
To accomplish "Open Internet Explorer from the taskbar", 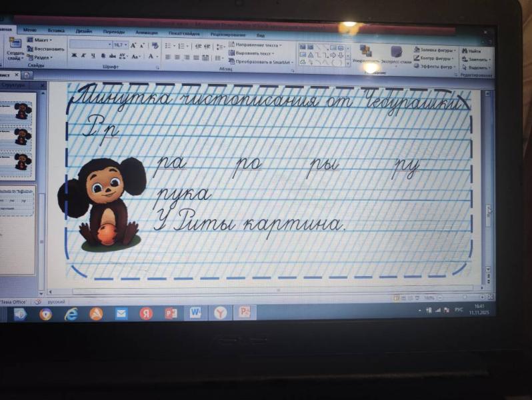I will 71,314.
